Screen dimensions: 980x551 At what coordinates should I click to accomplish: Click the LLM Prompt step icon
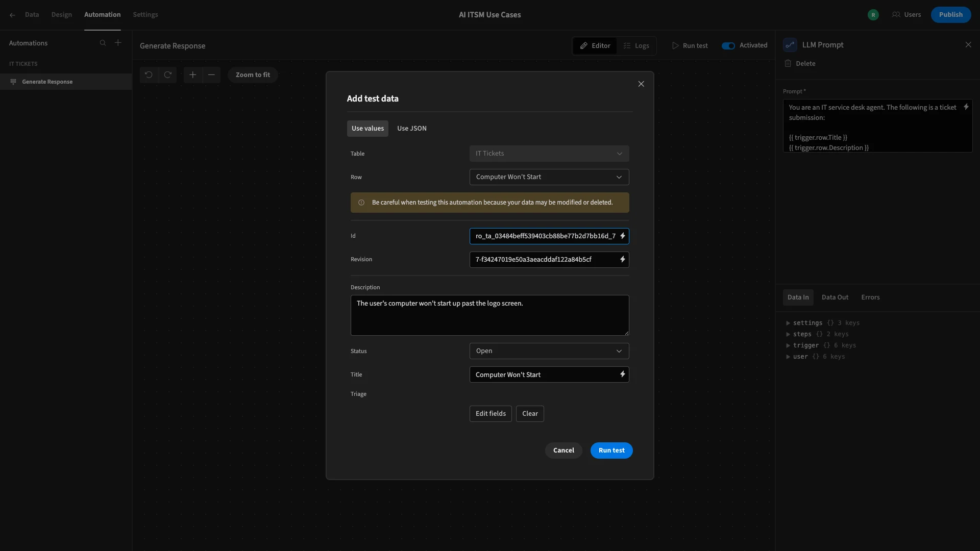pyautogui.click(x=790, y=45)
